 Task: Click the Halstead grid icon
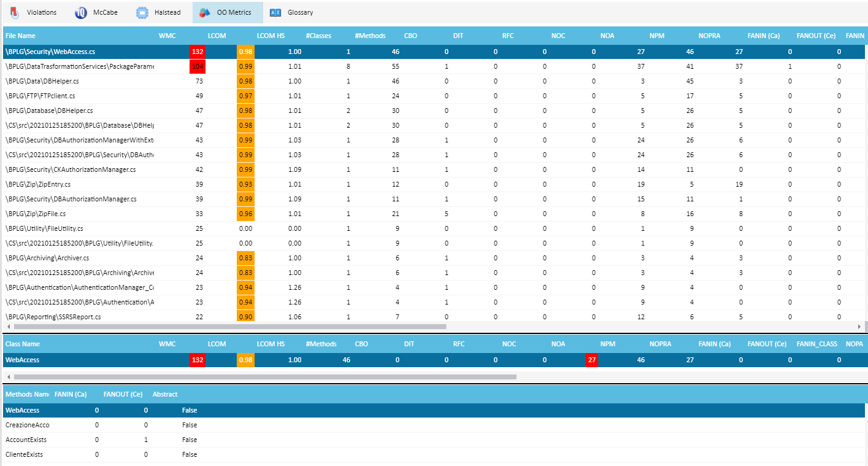(x=142, y=12)
